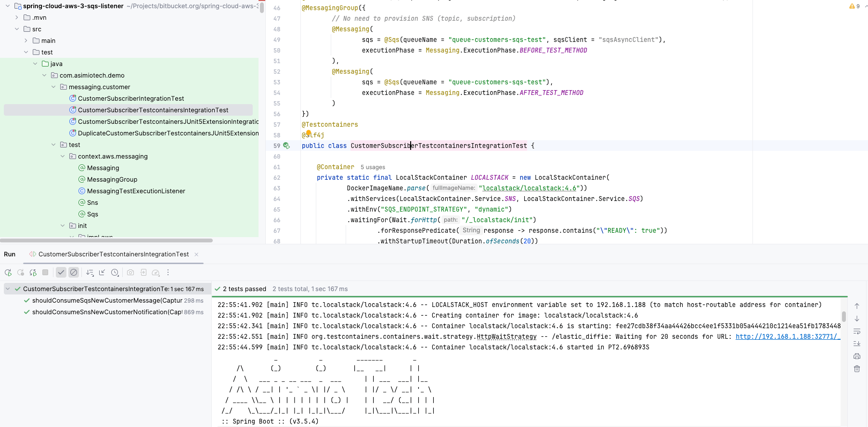
Task: Click the print console icon
Action: click(x=857, y=356)
